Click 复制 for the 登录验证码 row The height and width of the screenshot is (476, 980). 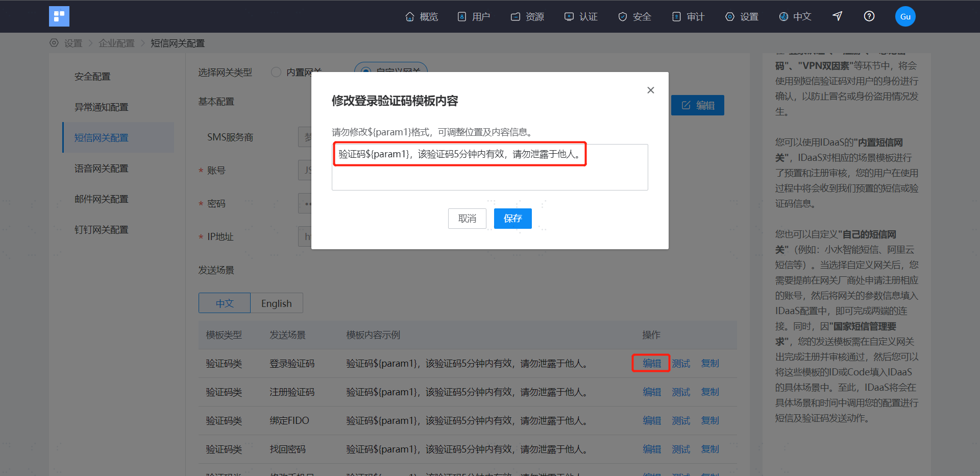(710, 364)
